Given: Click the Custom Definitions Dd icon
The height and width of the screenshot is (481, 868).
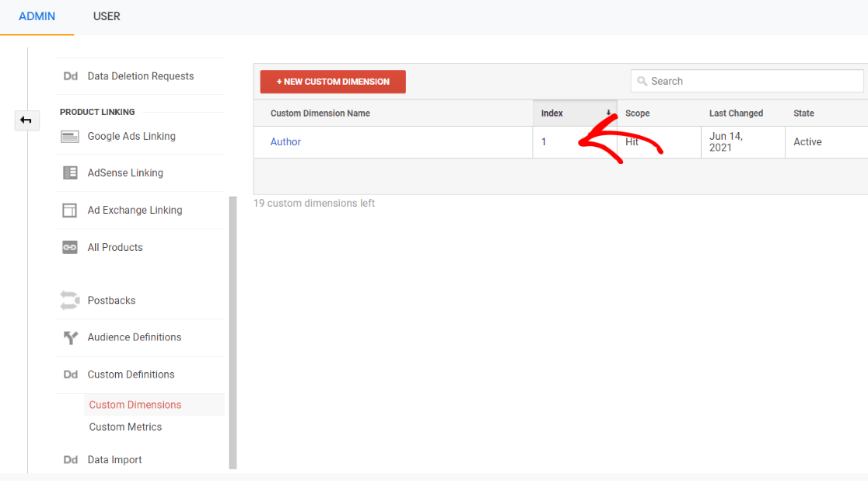Looking at the screenshot, I should click(x=70, y=375).
